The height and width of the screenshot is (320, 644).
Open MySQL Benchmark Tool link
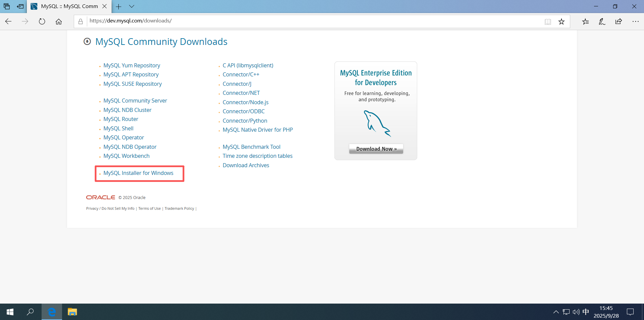point(252,147)
